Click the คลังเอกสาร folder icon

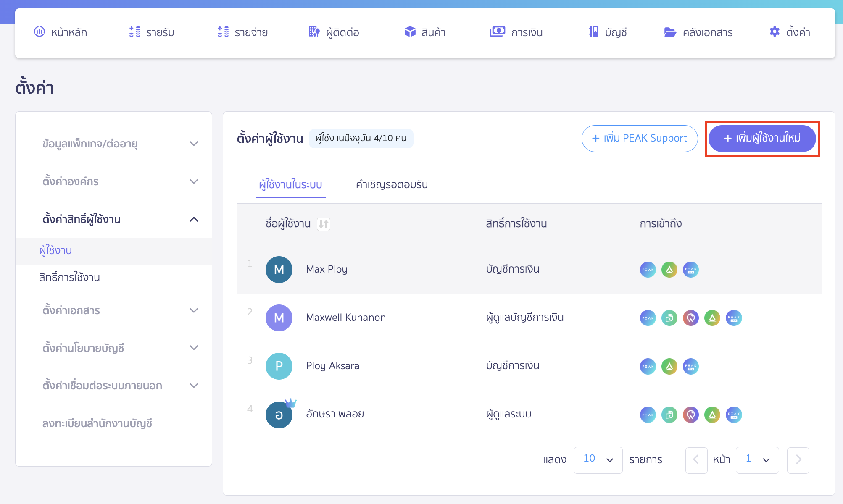click(x=670, y=32)
